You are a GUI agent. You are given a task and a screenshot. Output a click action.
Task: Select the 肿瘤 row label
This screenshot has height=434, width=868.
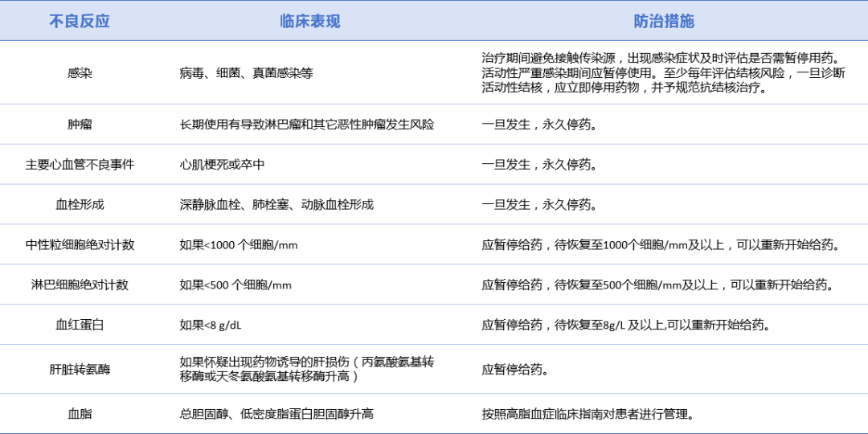click(80, 125)
